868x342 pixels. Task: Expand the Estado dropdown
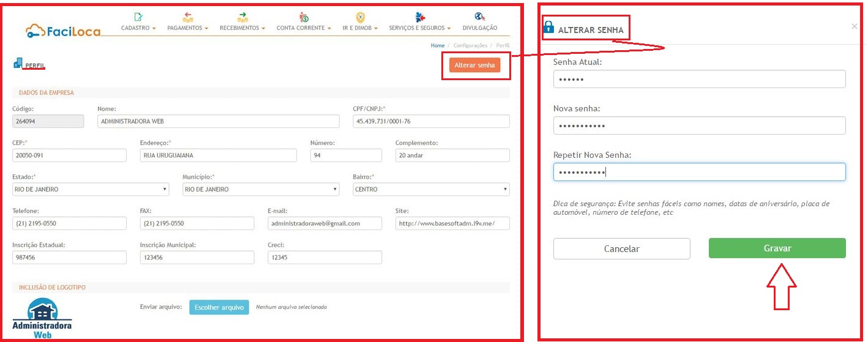(90, 190)
